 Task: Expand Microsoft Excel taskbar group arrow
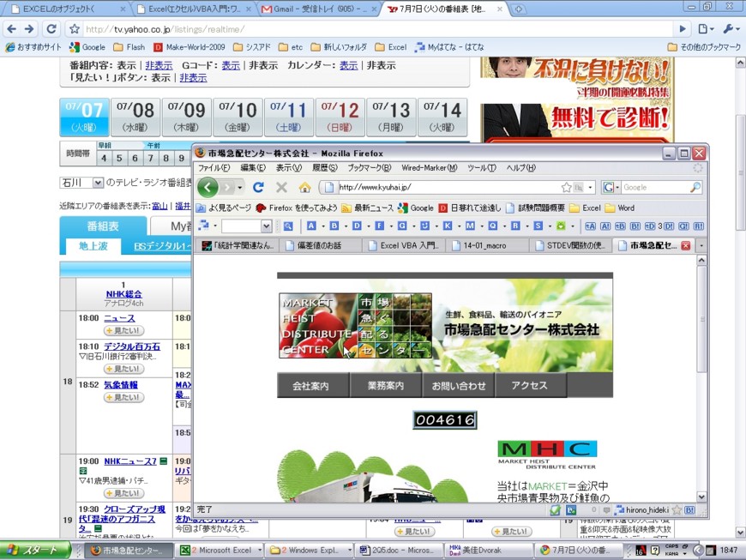260,550
